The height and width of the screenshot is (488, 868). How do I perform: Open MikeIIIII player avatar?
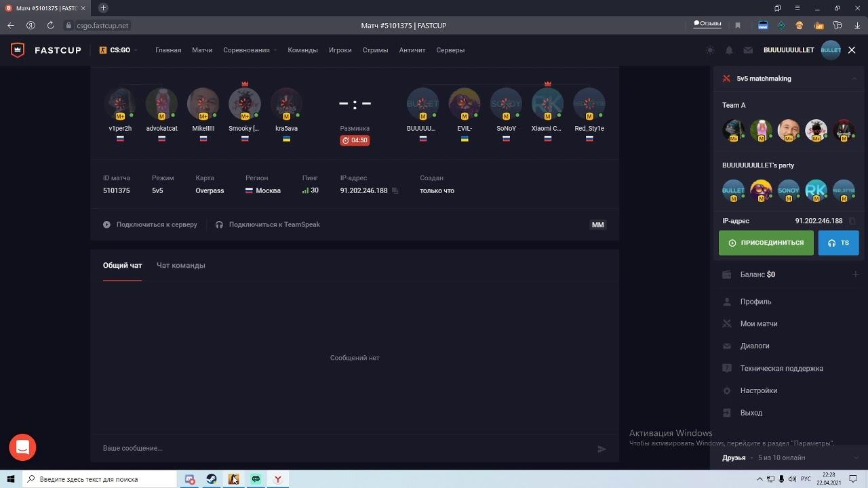(203, 104)
